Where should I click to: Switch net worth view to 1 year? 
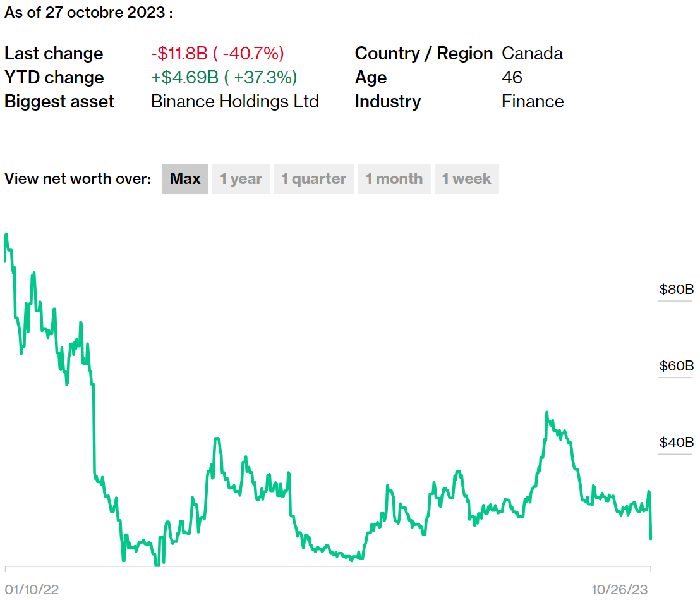tap(241, 179)
